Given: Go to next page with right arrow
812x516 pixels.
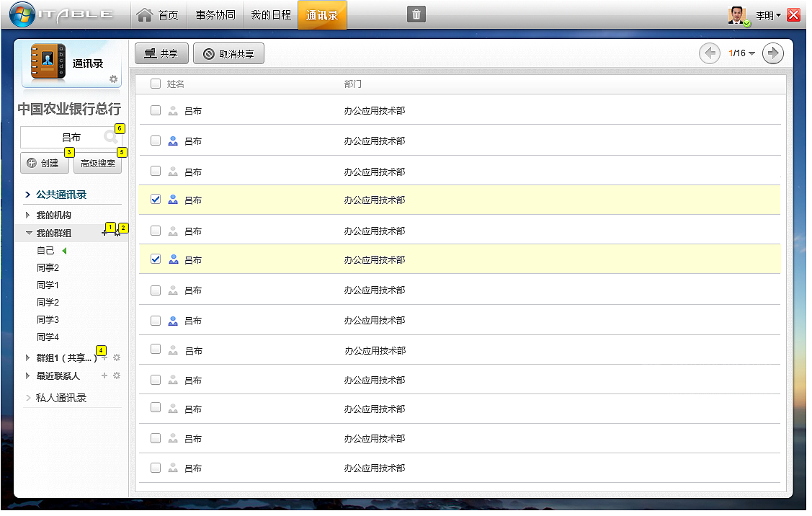Looking at the screenshot, I should click(x=773, y=53).
